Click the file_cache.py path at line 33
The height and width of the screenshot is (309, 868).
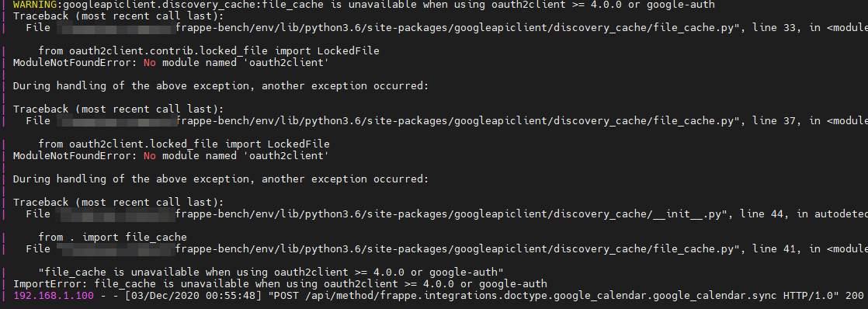pyautogui.click(x=458, y=28)
